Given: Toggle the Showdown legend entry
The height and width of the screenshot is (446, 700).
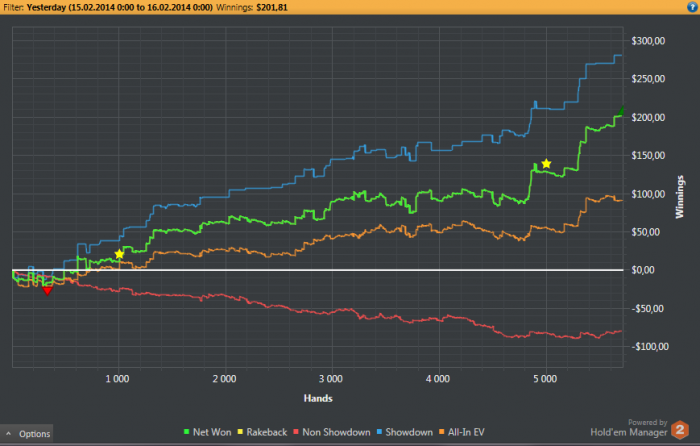Looking at the screenshot, I should coord(404,432).
